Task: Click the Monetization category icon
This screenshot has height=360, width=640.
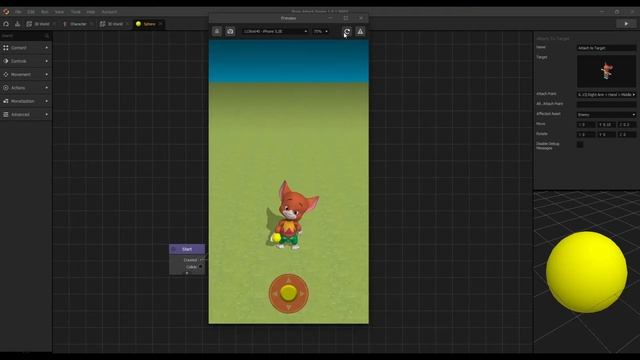Action: (x=6, y=101)
